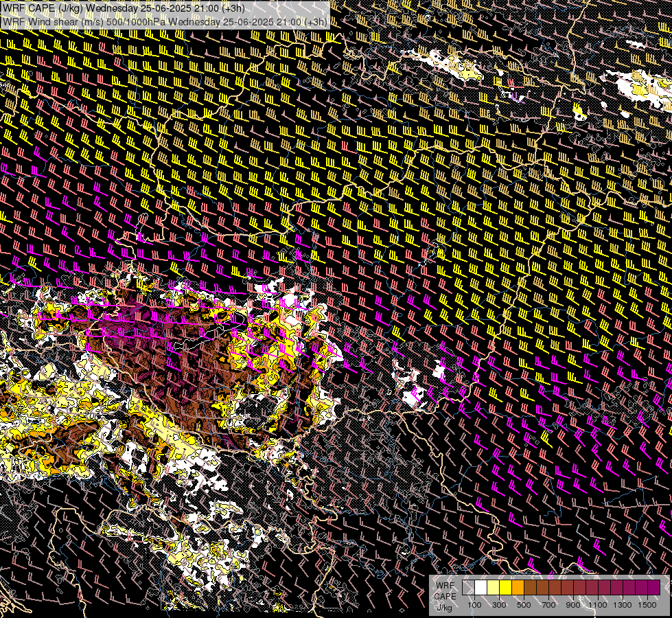
Task: Select the transparent below-100 legend swatch
Action: click(468, 588)
